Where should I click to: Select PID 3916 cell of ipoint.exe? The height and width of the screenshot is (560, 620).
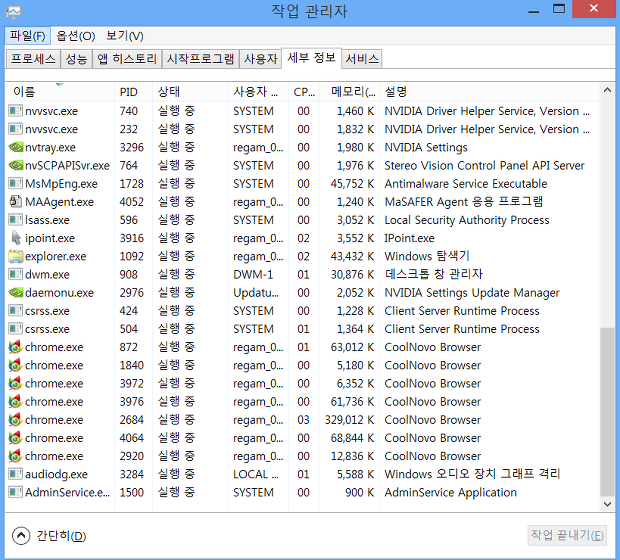coord(132,238)
